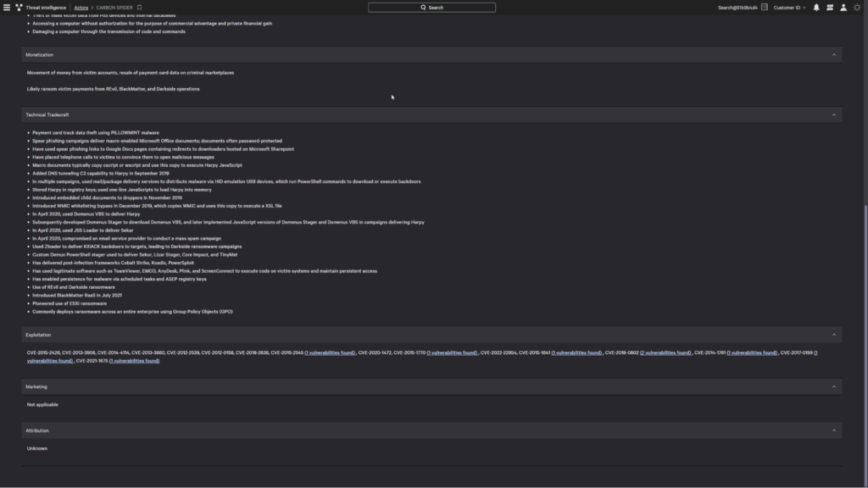Select the Threat Intelligence menu item
The image size is (868, 488).
pos(46,8)
